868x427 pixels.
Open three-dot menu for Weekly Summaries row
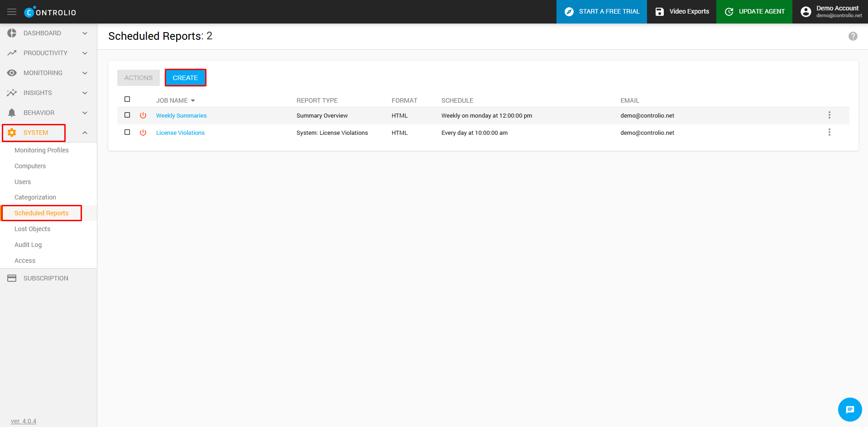pos(829,115)
